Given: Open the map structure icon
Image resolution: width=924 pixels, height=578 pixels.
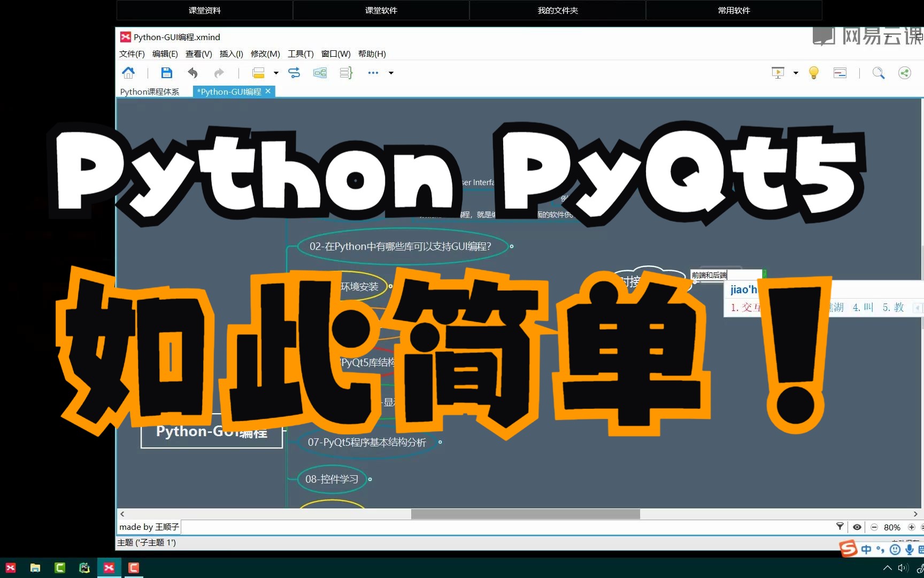Looking at the screenshot, I should (x=320, y=73).
